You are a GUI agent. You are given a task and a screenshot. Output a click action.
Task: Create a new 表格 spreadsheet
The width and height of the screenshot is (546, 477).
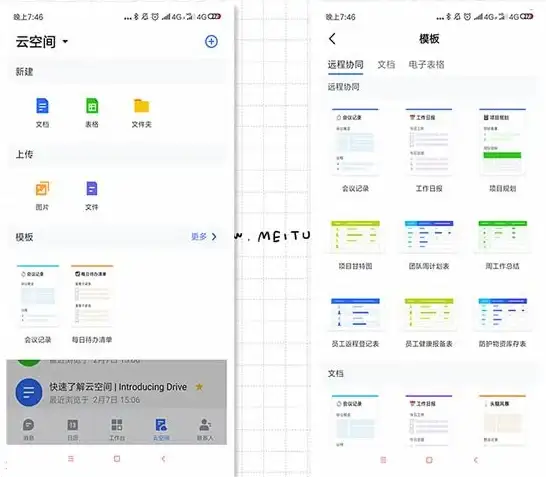pos(92,113)
